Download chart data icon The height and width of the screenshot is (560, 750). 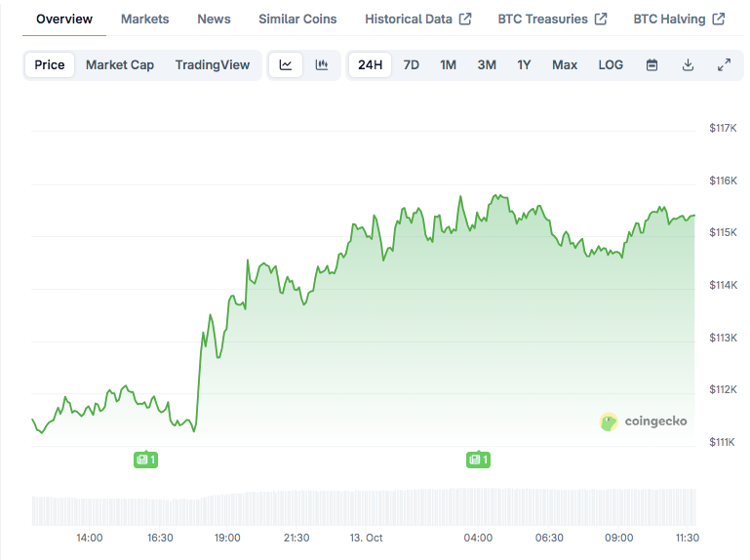point(688,65)
